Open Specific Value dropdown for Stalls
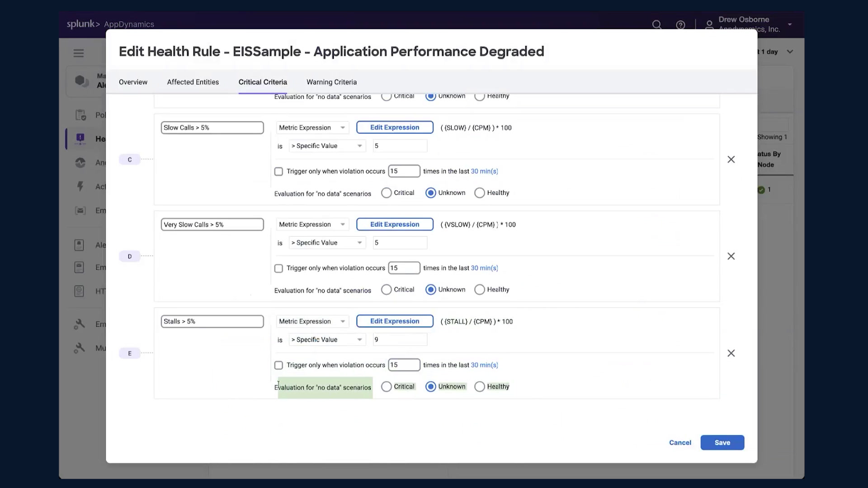This screenshot has height=488, width=868. [327, 340]
